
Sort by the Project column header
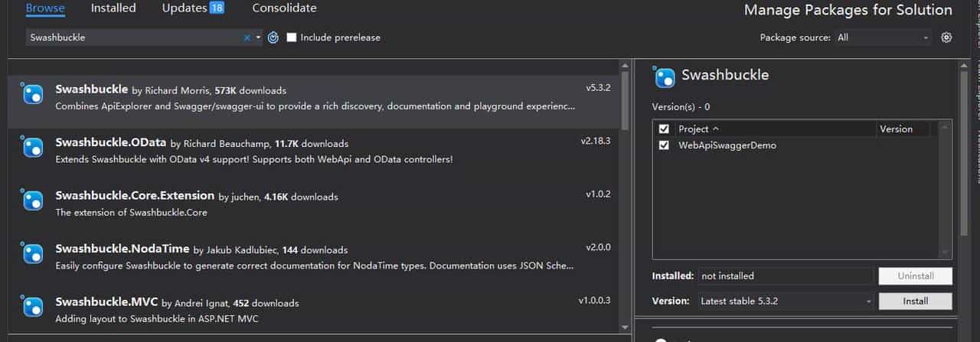point(775,129)
